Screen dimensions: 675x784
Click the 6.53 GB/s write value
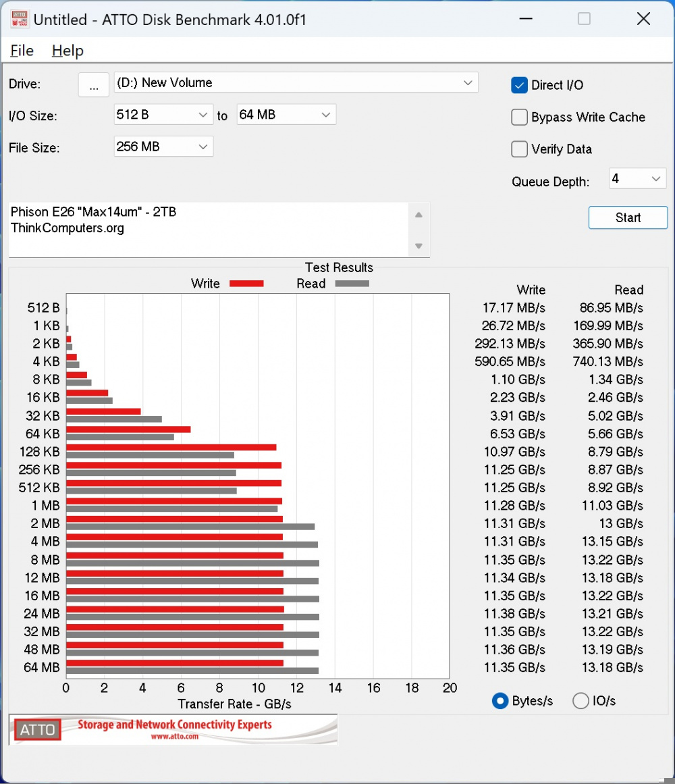tap(518, 434)
